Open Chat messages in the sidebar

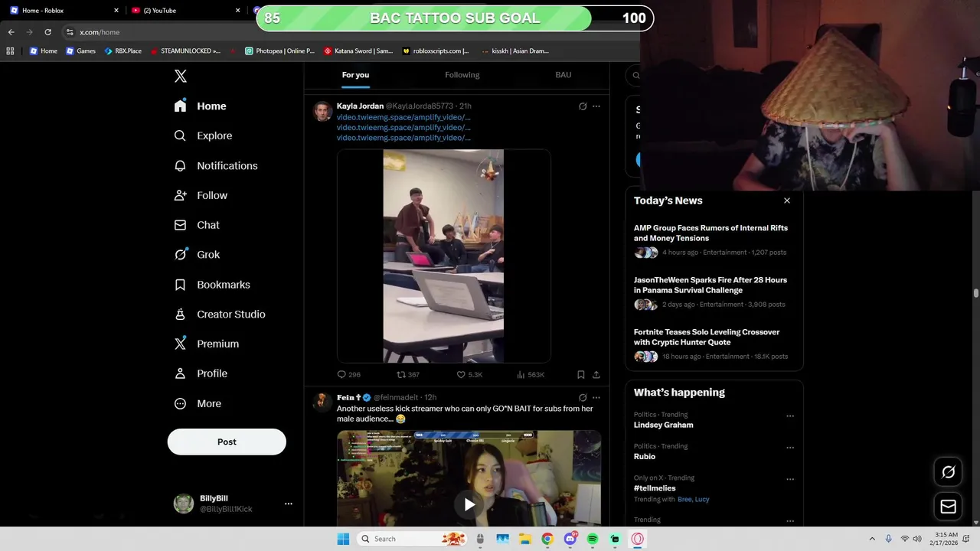(197, 225)
